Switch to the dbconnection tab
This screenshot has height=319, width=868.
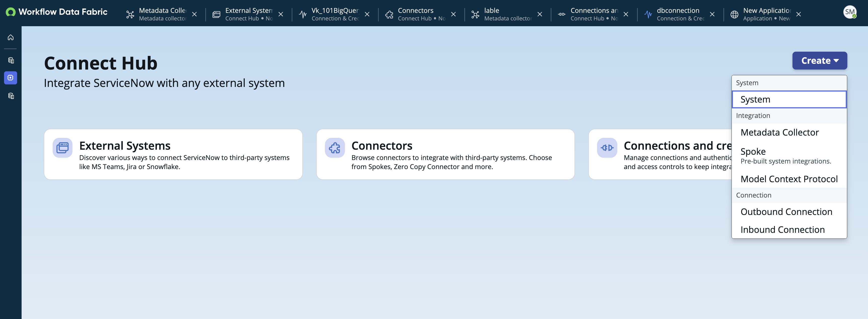pyautogui.click(x=680, y=14)
